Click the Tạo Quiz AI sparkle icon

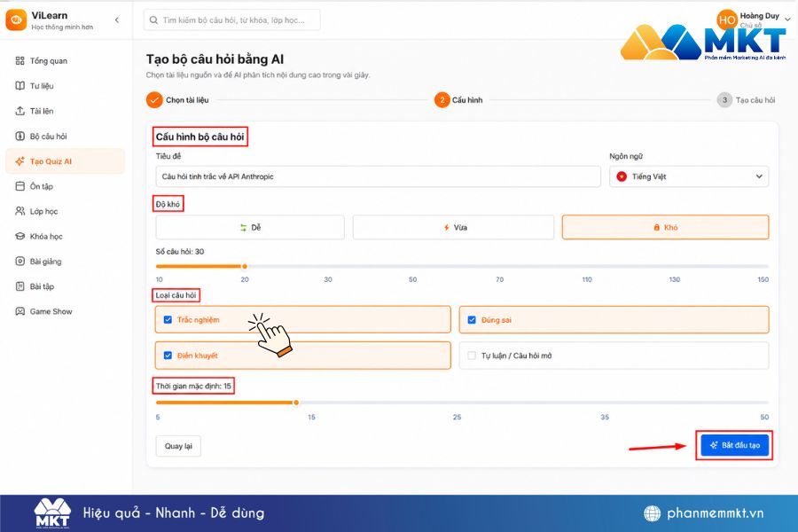[20, 161]
